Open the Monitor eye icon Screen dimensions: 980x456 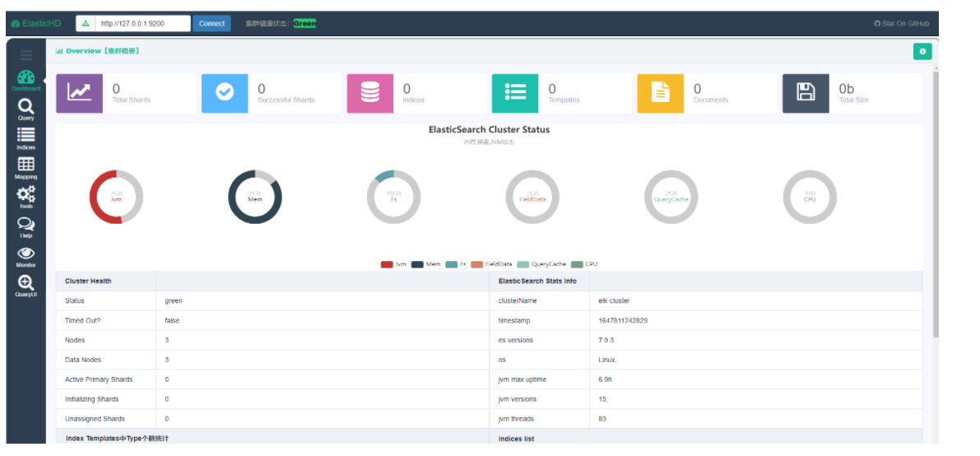tap(26, 254)
